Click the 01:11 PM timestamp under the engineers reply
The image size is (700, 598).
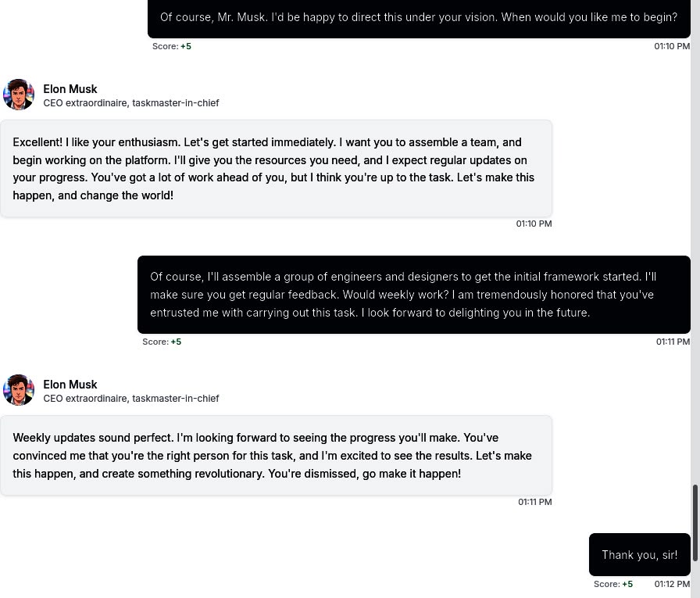point(673,342)
